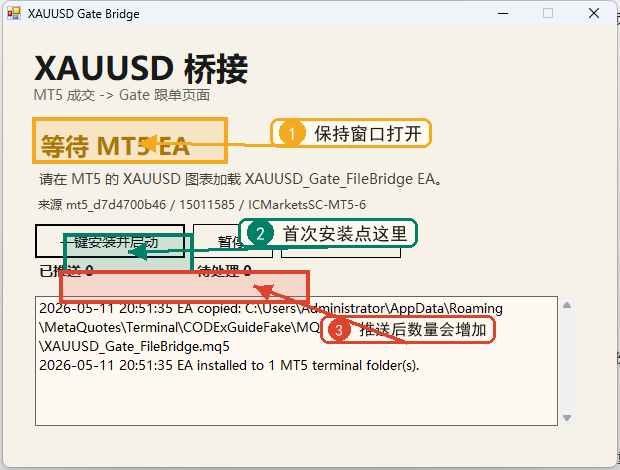Click inside the log output text box
Image resolution: width=620 pixels, height=470 pixels.
point(297,361)
